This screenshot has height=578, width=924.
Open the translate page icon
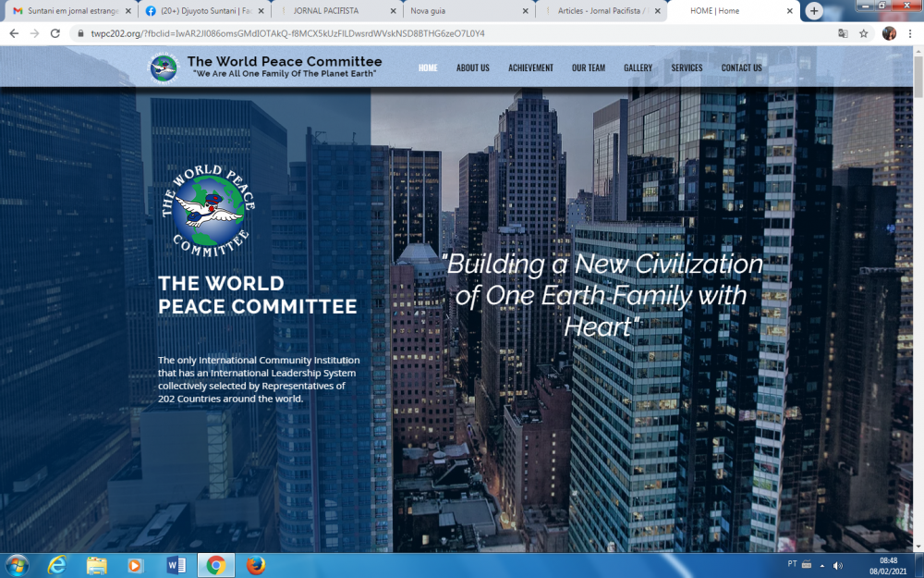pos(843,33)
